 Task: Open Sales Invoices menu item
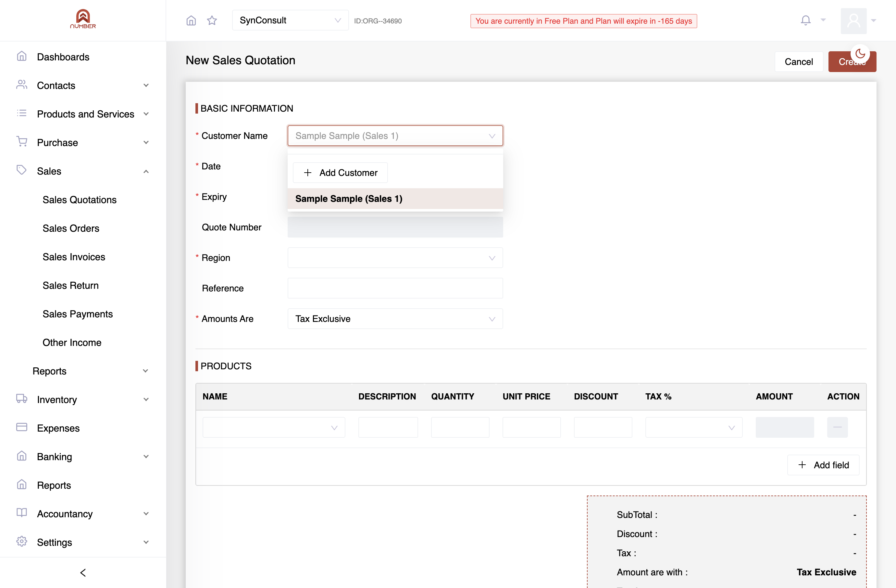(74, 257)
